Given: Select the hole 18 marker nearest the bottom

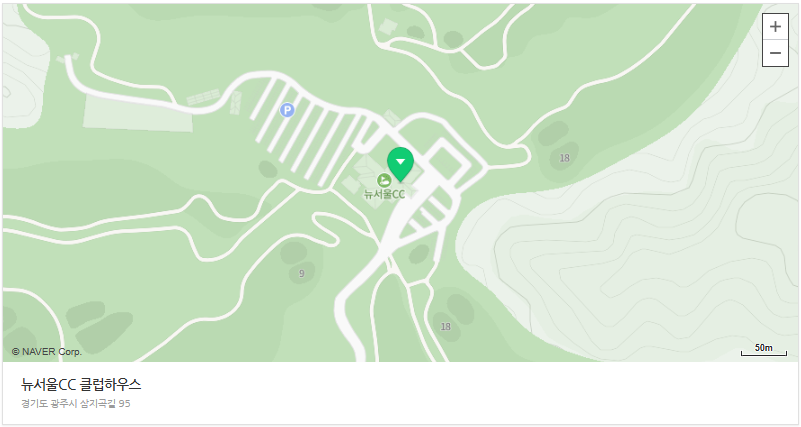Looking at the screenshot, I should [445, 326].
